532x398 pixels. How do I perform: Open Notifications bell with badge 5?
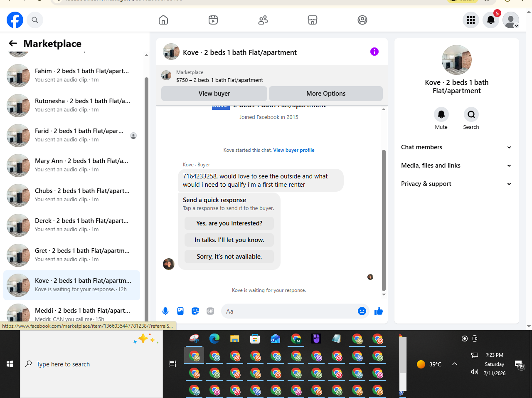click(491, 20)
